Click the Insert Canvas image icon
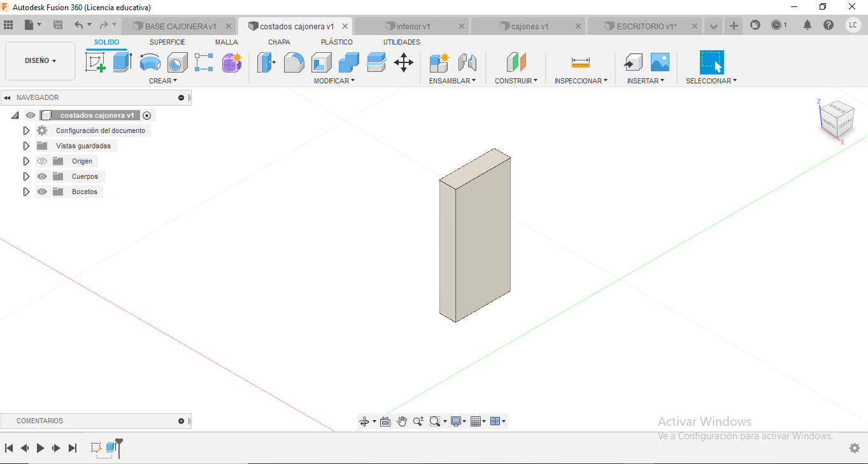This screenshot has height=464, width=868. (x=660, y=62)
